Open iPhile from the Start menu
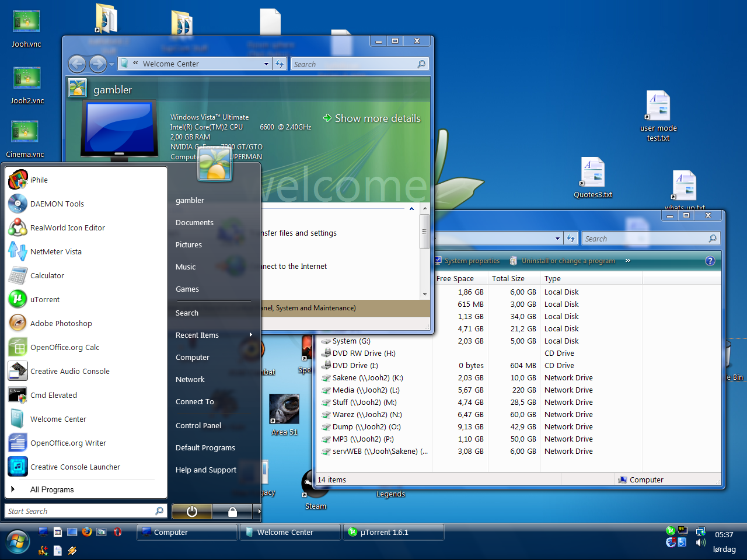This screenshot has height=560, width=747. click(86, 180)
